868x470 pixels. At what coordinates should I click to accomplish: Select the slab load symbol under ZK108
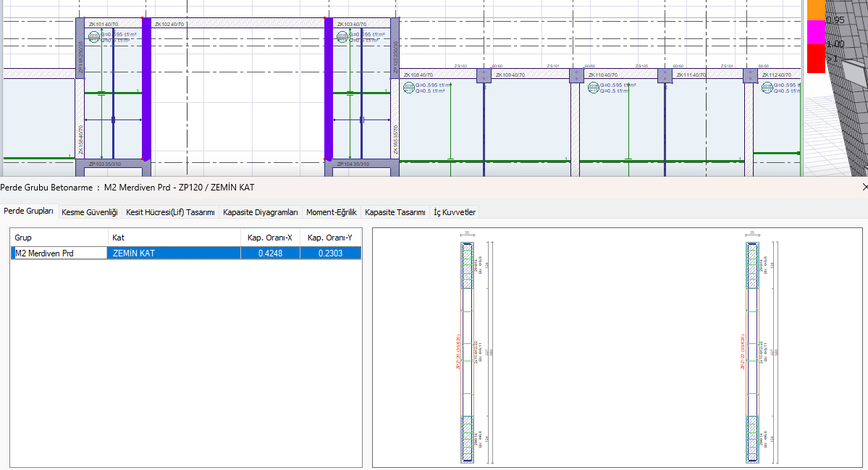pos(408,88)
